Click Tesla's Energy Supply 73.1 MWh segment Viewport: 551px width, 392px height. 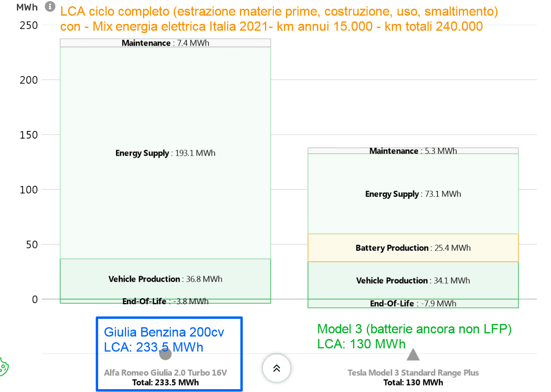[413, 194]
